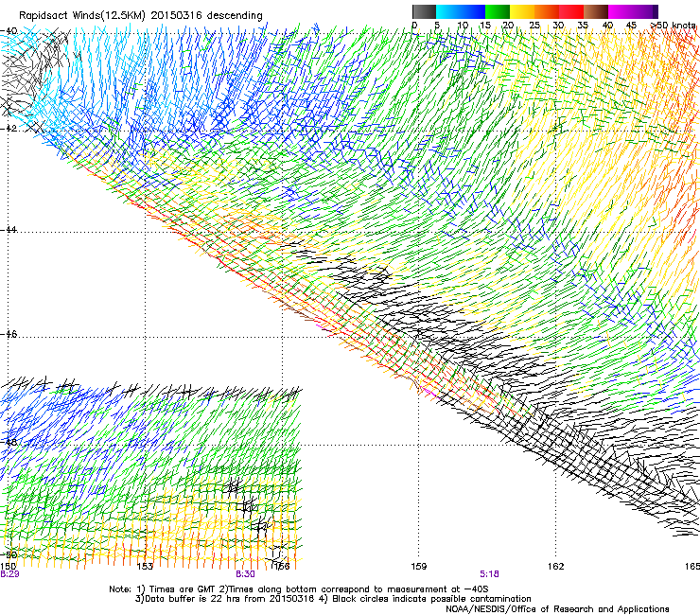Image resolution: width=700 pixels, height=615 pixels.
Task: Click the longitude label 153
Action: [145, 567]
